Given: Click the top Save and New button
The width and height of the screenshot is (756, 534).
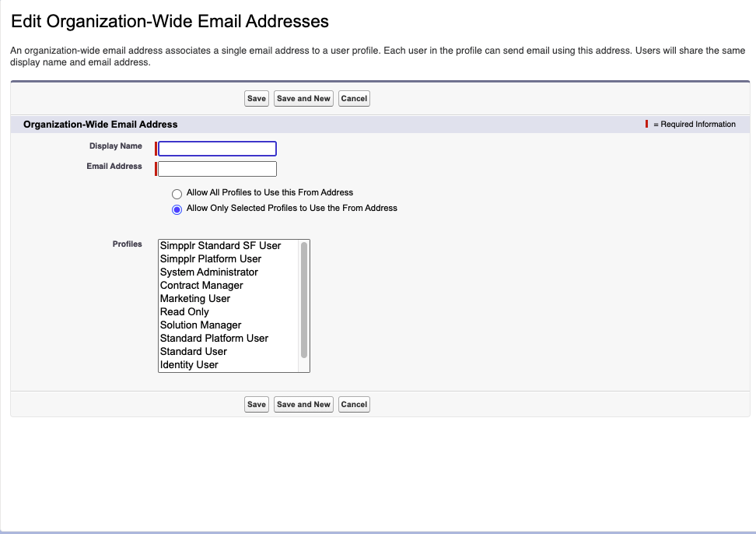Looking at the screenshot, I should click(x=303, y=98).
